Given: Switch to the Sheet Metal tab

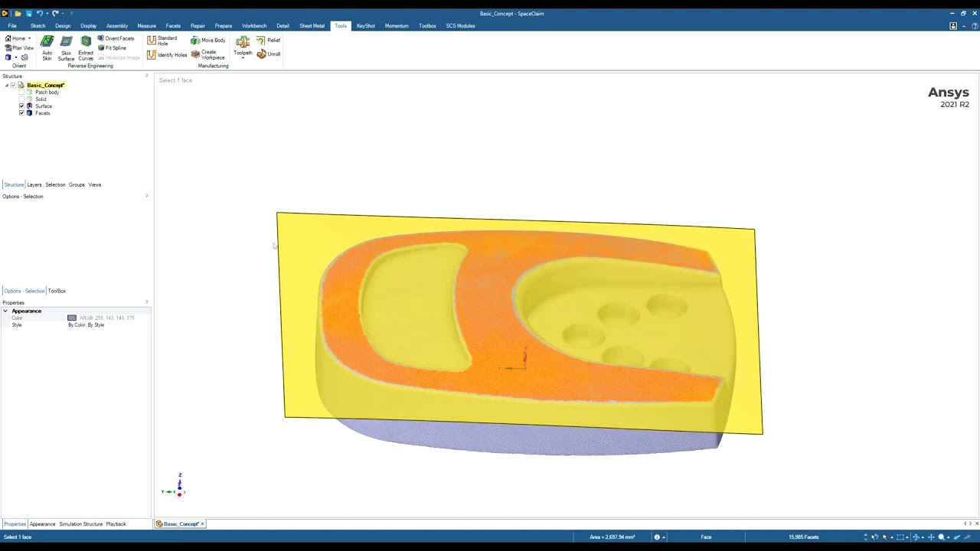Looking at the screenshot, I should pos(312,26).
